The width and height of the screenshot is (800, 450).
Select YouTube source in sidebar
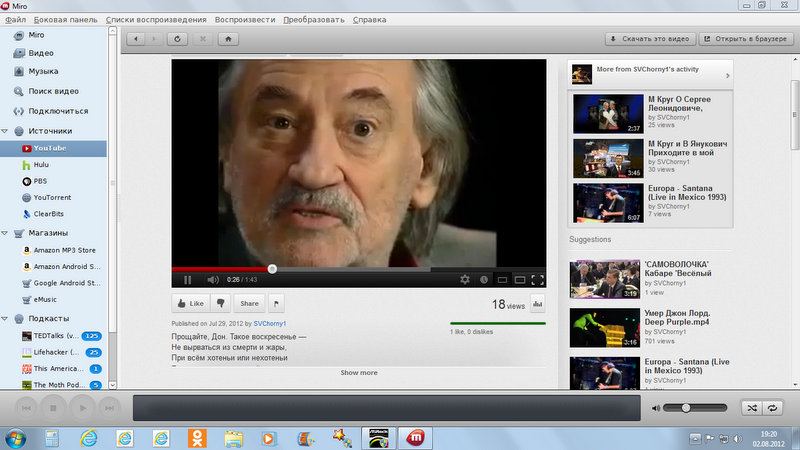tap(54, 148)
